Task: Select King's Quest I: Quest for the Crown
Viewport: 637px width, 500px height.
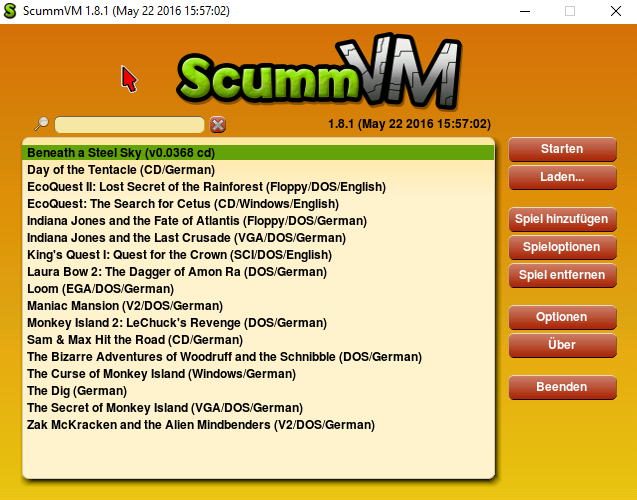Action: tap(258, 255)
